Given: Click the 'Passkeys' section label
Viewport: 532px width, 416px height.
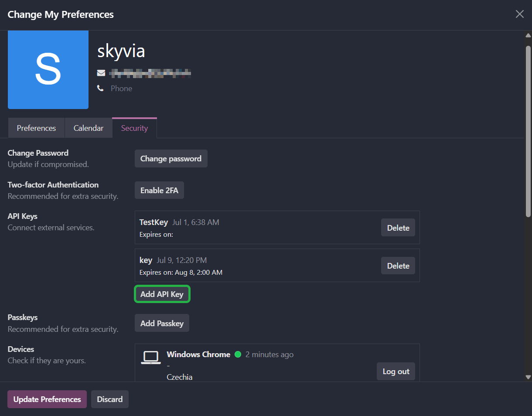Looking at the screenshot, I should coord(23,317).
